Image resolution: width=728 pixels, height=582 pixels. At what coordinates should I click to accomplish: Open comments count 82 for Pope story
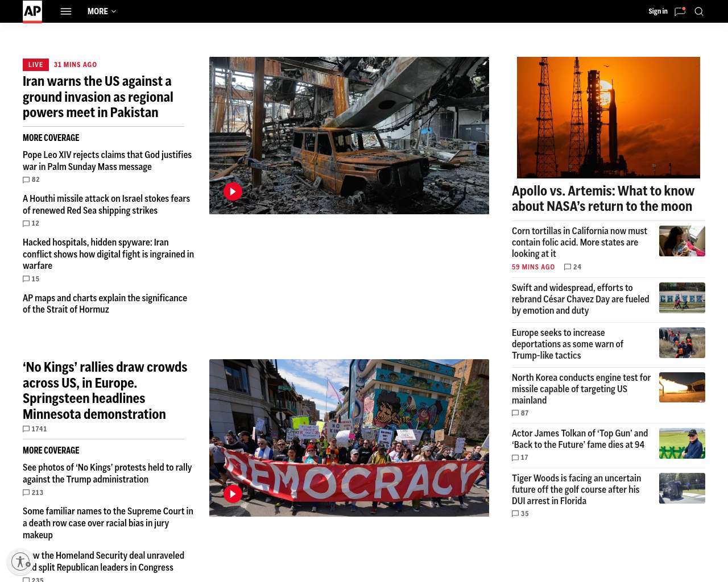(31, 180)
